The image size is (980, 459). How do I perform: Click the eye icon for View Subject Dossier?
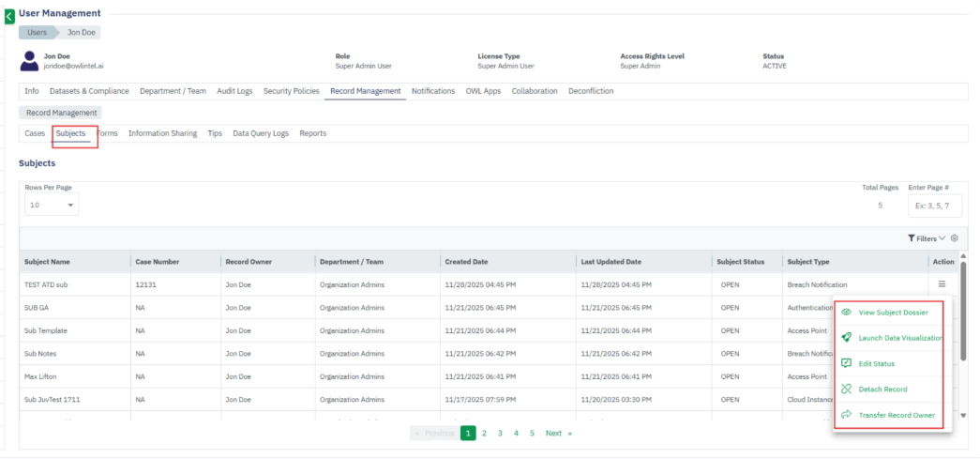[846, 313]
